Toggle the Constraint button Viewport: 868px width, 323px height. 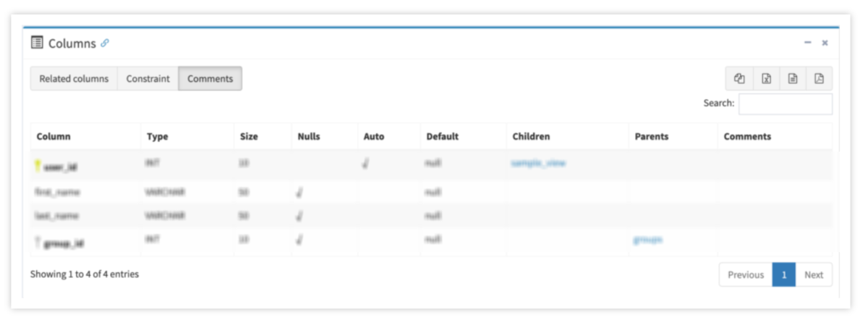click(148, 78)
